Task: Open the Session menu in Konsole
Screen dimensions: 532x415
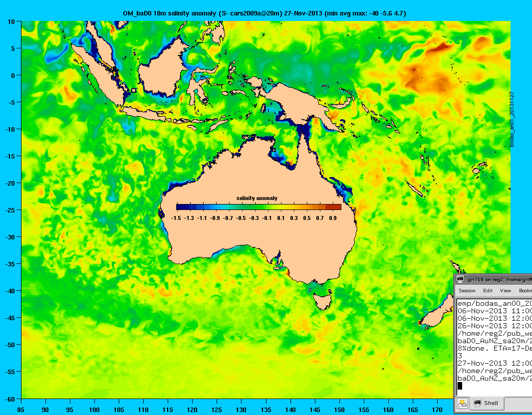Action: point(467,291)
